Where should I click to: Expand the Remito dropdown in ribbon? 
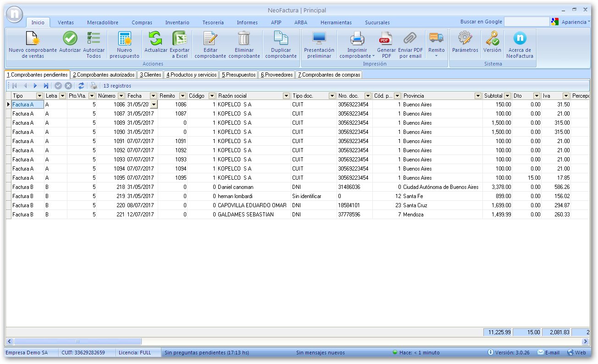tap(436, 55)
